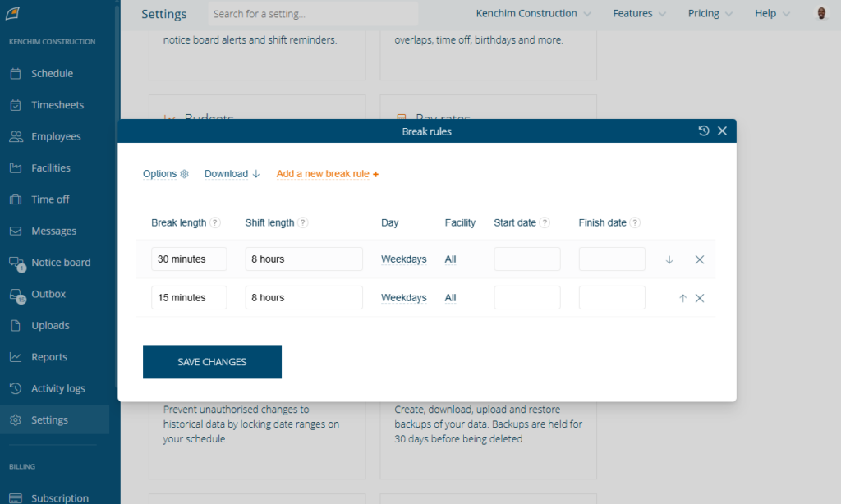Click the Finish date help icon
This screenshot has height=504, width=841.
coord(635,222)
